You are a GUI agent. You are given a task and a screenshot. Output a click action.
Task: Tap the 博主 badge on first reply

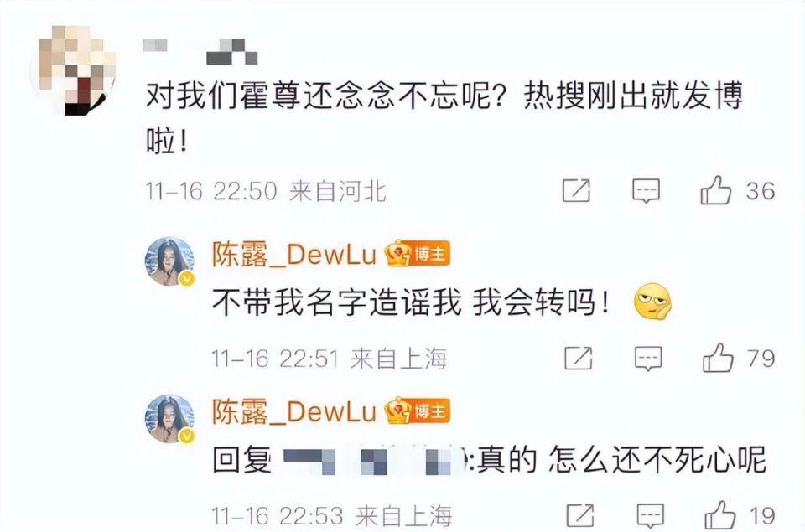[x=418, y=253]
